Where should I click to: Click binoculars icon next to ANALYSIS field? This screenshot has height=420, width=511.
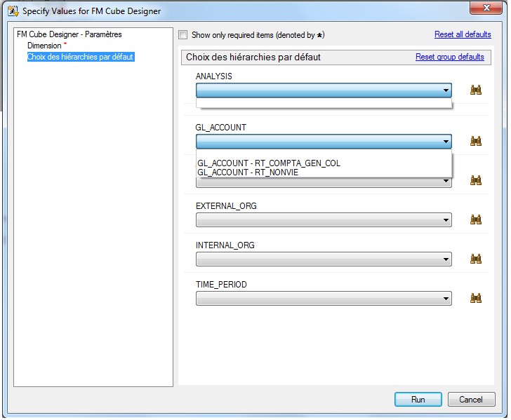click(476, 90)
